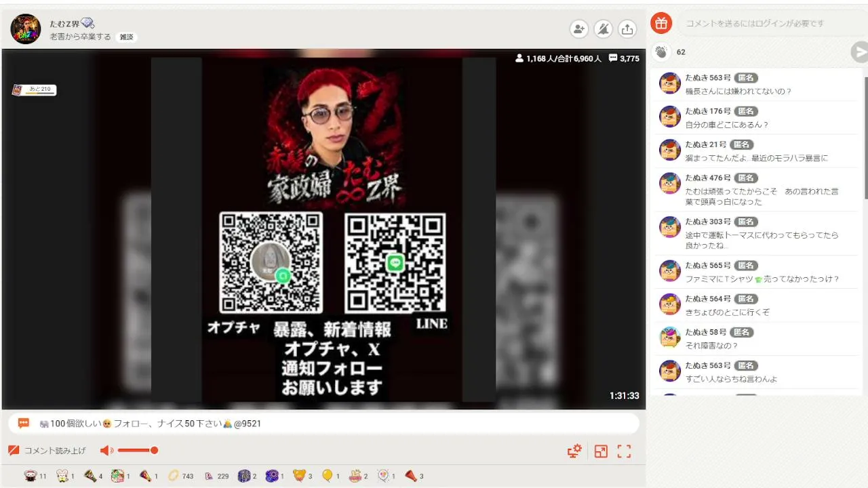The width and height of the screenshot is (868, 488).
Task: Open avatar of commenter たぬき 565号
Action: coord(670,271)
